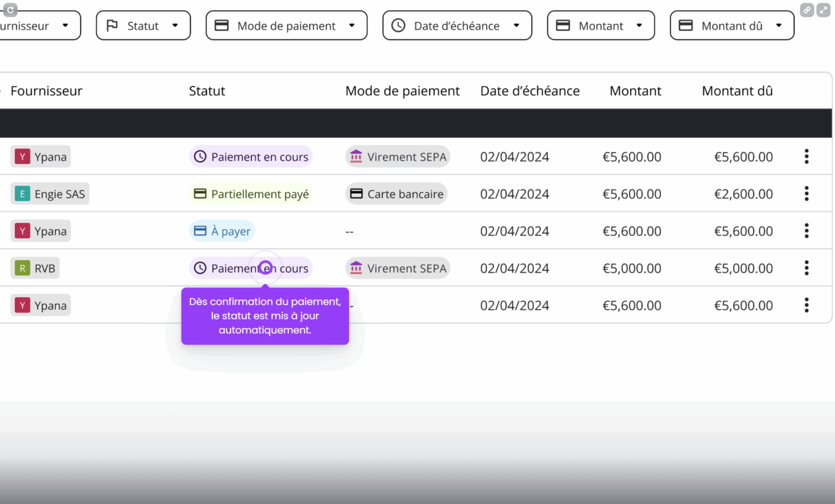Click the pulsing hotspot on RVB status
The width and height of the screenshot is (835, 504).
tap(266, 268)
